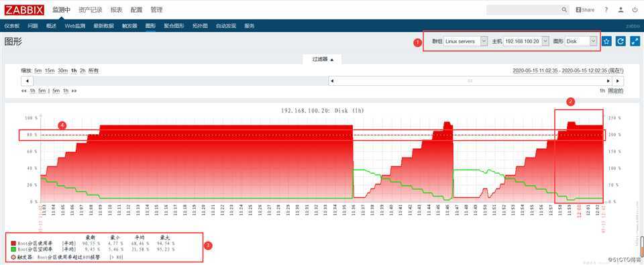Click the left arrow timeline button
The height and width of the screenshot is (265, 644).
pyautogui.click(x=27, y=81)
